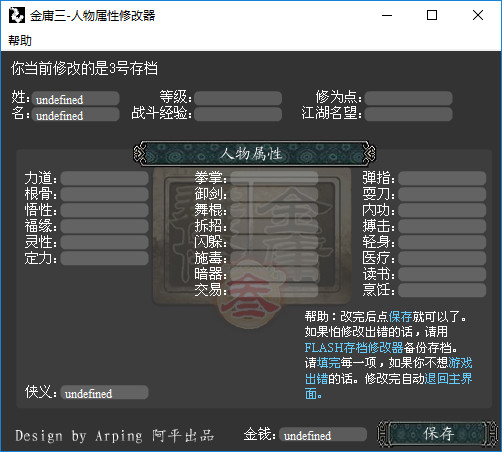Maximize the window

coord(432,15)
